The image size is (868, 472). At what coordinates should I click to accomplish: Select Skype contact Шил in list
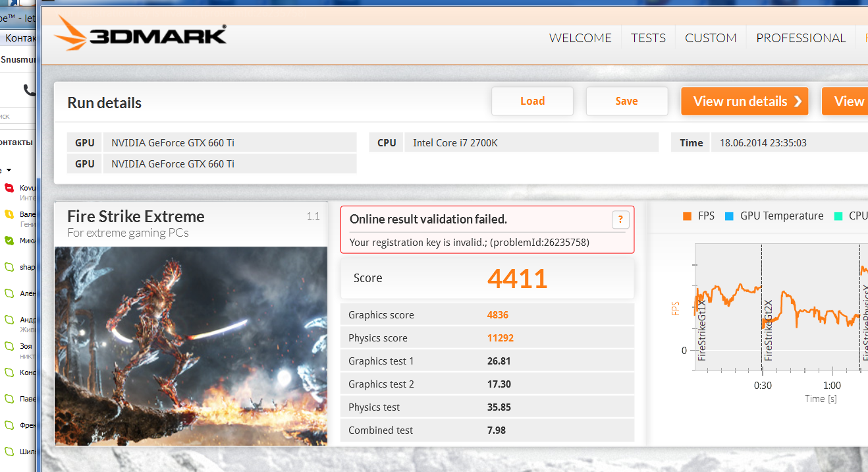pyautogui.click(x=20, y=452)
